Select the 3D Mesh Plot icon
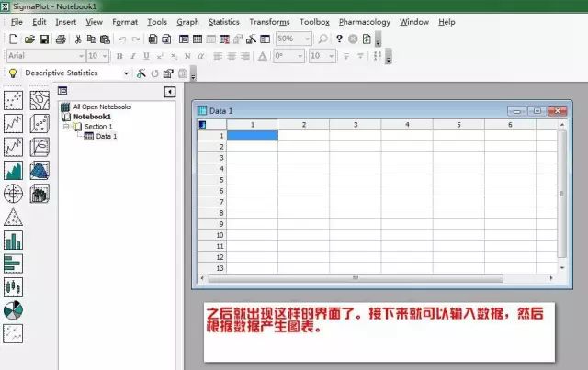Screen dimensions: 588x370 [40, 170]
